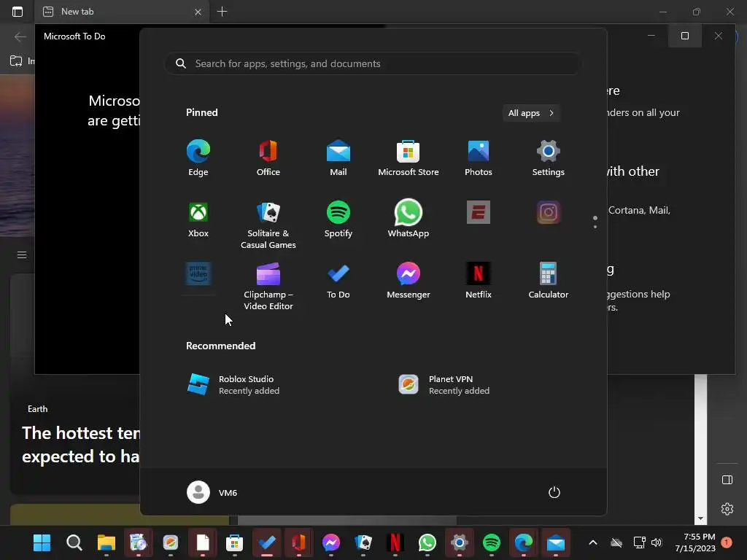Open taskbar Search

click(74, 542)
